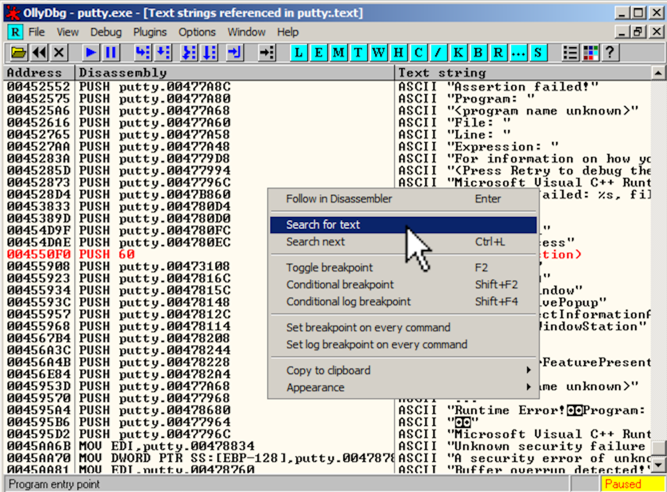Choose Toggle breakpoint from context menu
The width and height of the screenshot is (667, 492).
tap(403, 267)
